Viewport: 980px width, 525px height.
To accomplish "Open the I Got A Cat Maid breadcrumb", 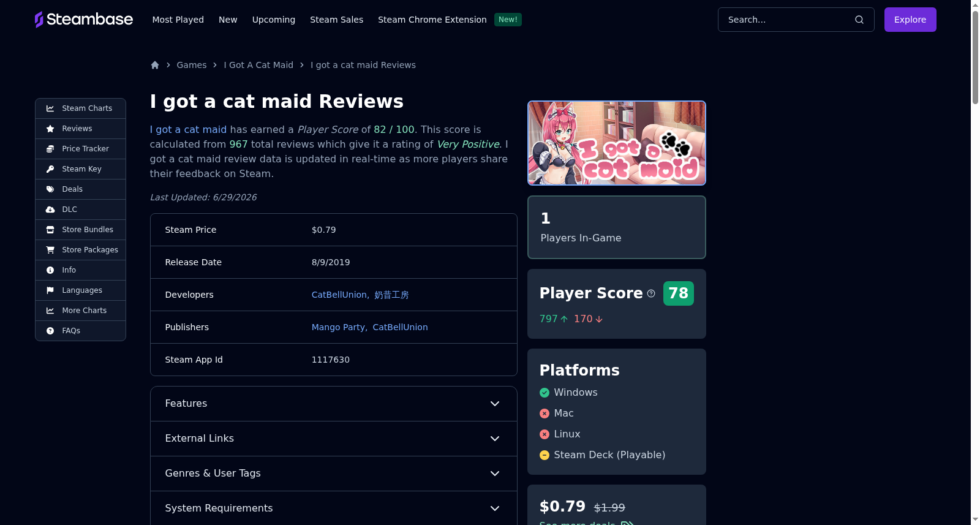I will pyautogui.click(x=258, y=65).
